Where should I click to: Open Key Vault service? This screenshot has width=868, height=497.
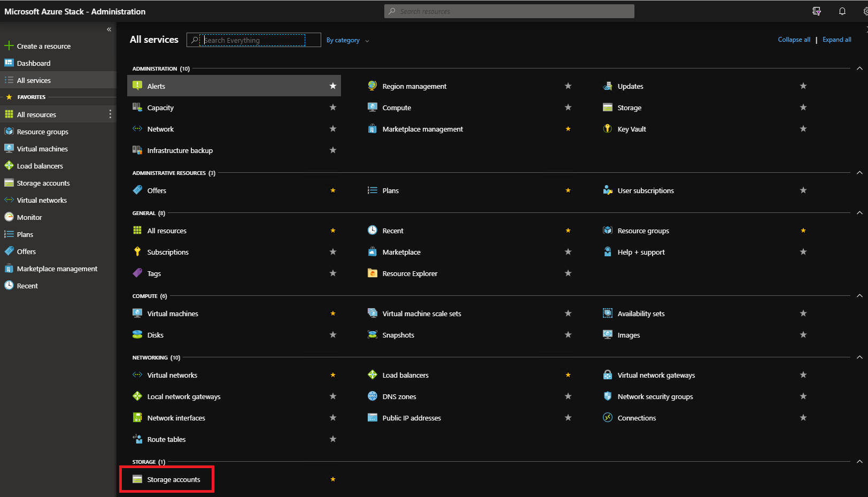tap(633, 128)
